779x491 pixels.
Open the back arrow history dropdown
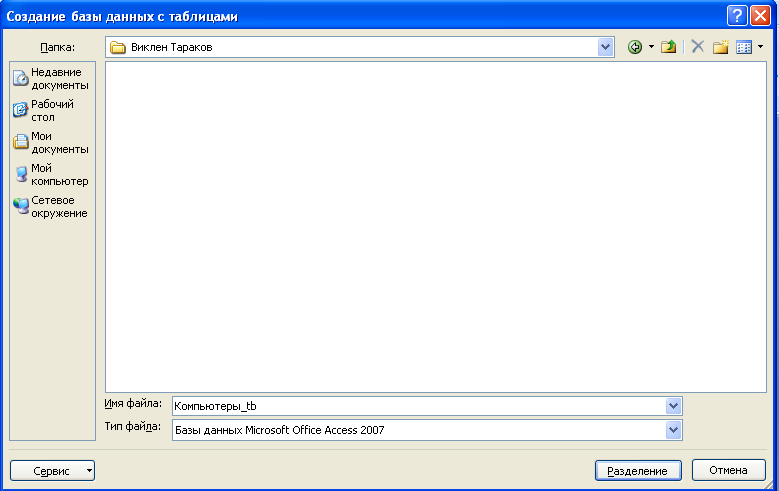click(651, 47)
